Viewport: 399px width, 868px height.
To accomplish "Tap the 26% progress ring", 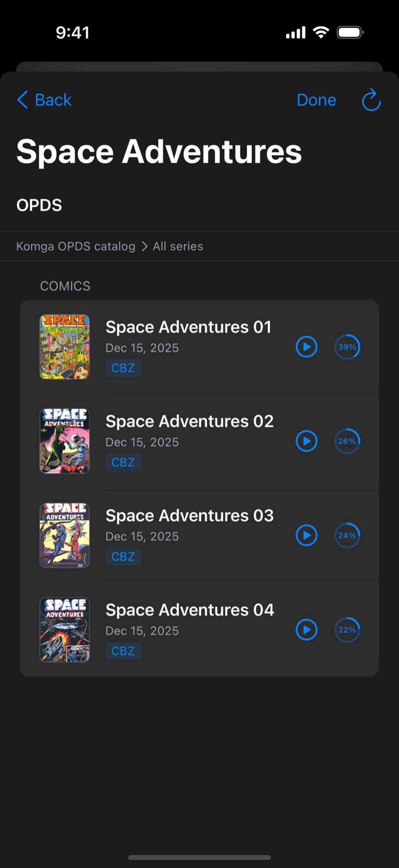I will 347,441.
